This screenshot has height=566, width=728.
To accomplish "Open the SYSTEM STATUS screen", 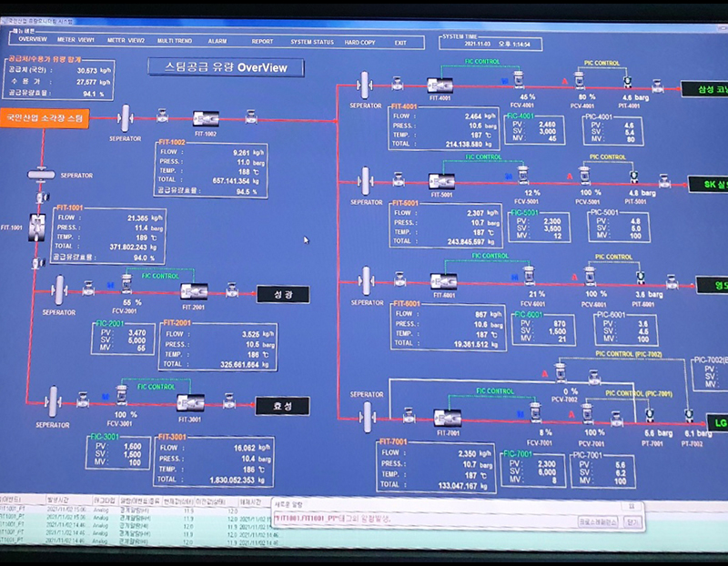I will pos(311,42).
